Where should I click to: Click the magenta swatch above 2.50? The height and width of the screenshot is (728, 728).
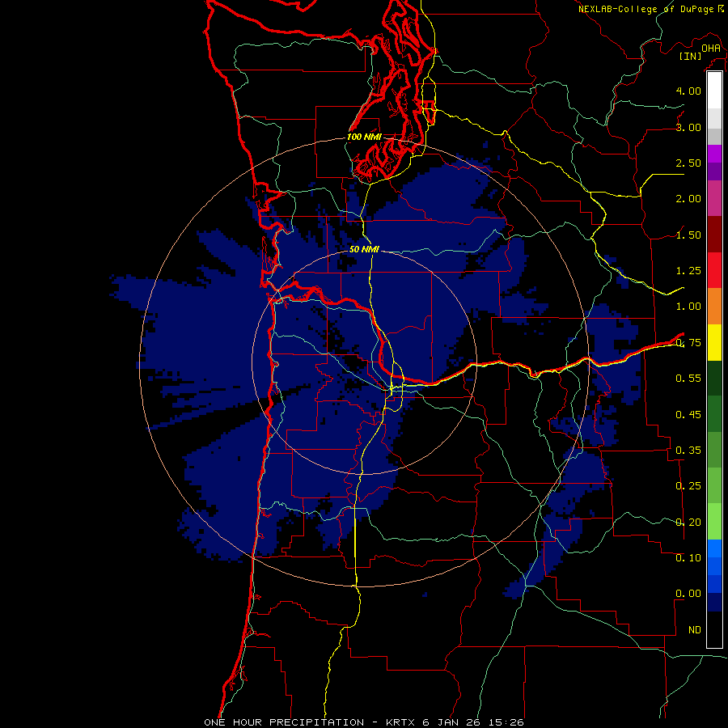714,154
